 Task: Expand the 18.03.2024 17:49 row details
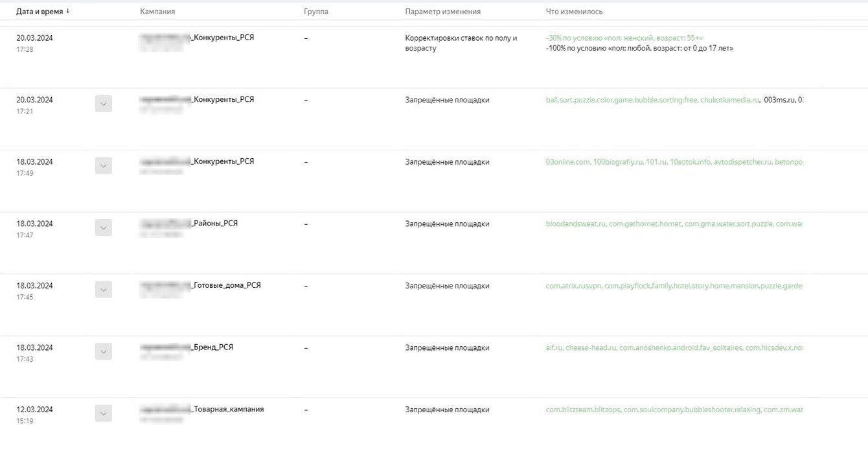(104, 166)
